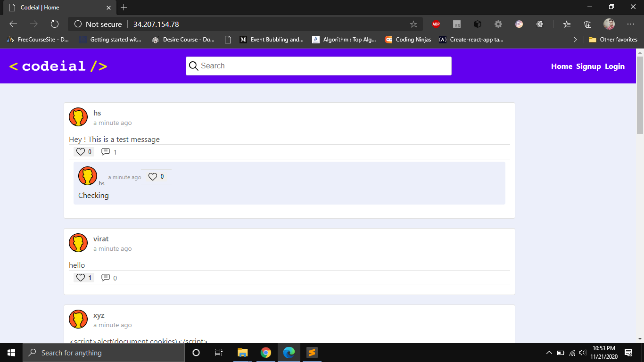The width and height of the screenshot is (644, 362).
Task: Open Sublime Text from the taskbar
Action: (312, 353)
